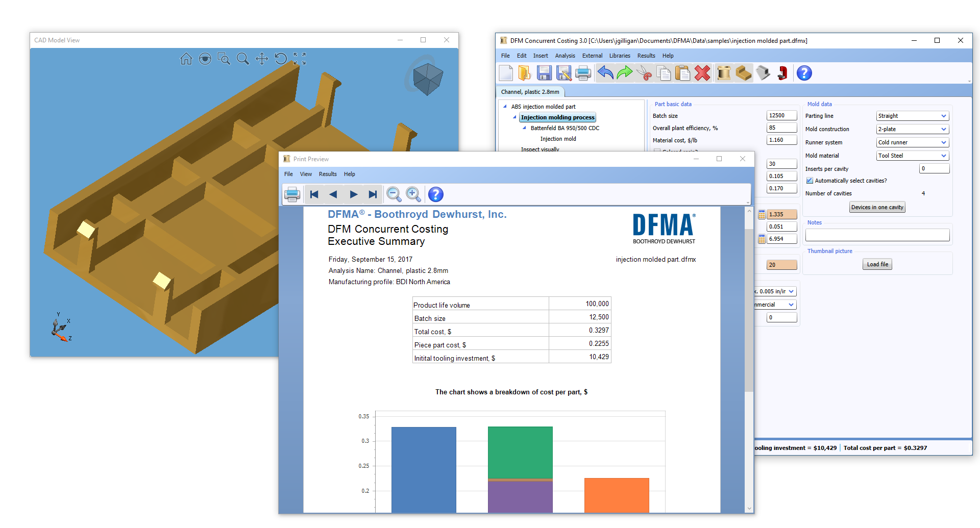Viewport: 980px width, 528px height.
Task: Click the Copy pages icon
Action: (664, 73)
